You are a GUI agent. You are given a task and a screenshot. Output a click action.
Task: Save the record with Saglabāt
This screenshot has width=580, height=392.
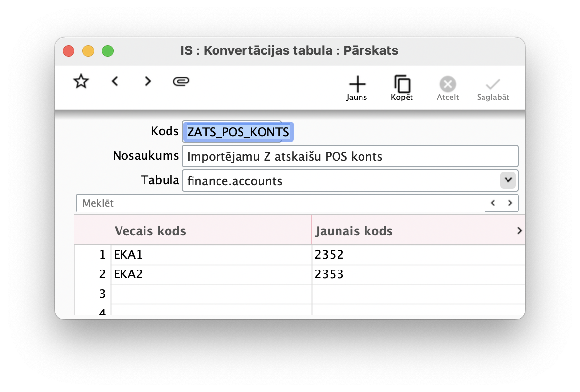tap(493, 89)
